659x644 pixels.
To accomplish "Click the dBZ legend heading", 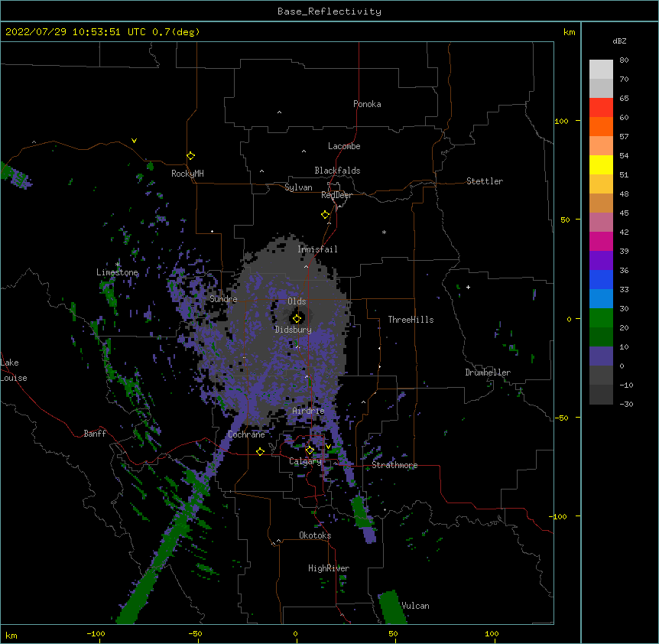I will 619,41.
